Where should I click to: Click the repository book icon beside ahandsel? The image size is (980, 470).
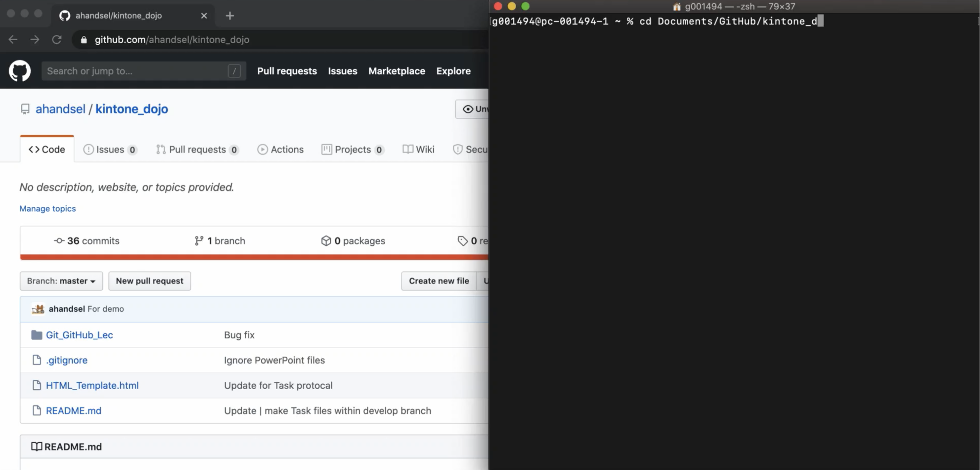point(25,109)
